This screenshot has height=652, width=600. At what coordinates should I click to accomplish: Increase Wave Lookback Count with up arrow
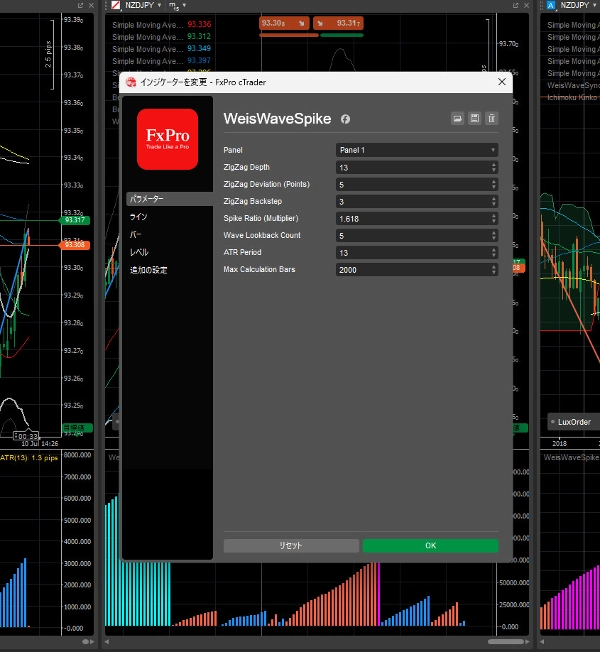pos(494,233)
